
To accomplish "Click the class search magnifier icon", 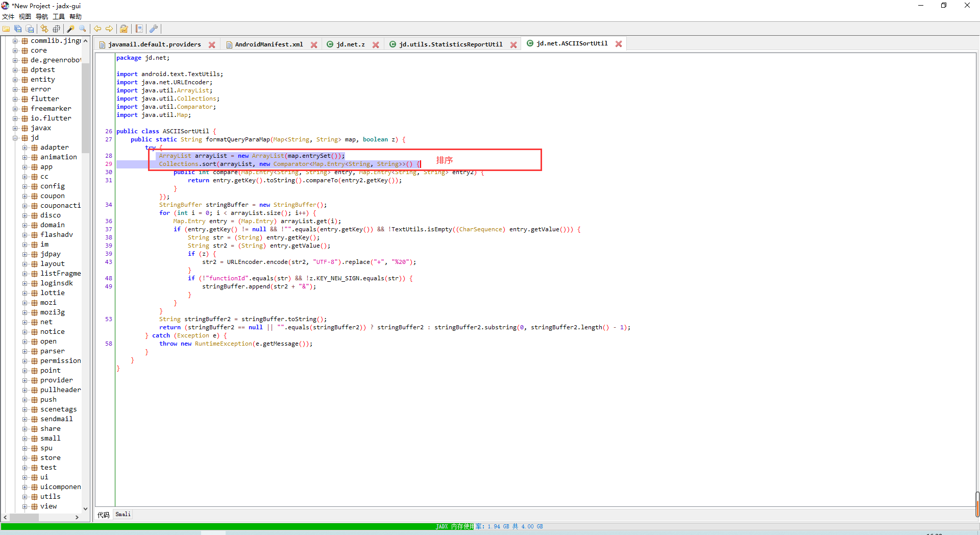I will [83, 29].
